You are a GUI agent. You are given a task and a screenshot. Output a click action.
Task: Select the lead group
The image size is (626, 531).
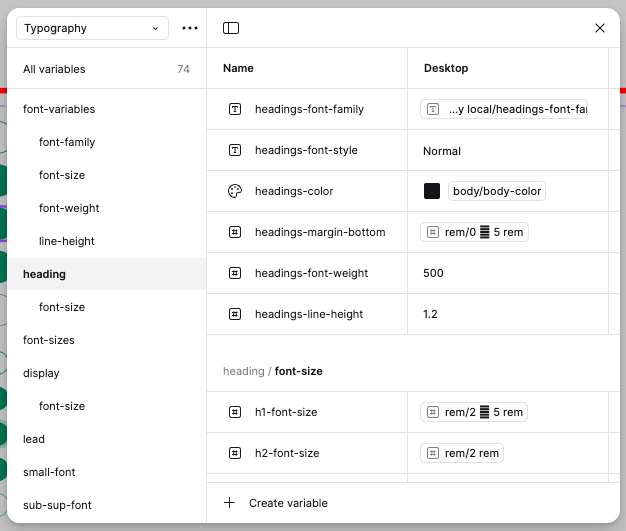tap(34, 439)
